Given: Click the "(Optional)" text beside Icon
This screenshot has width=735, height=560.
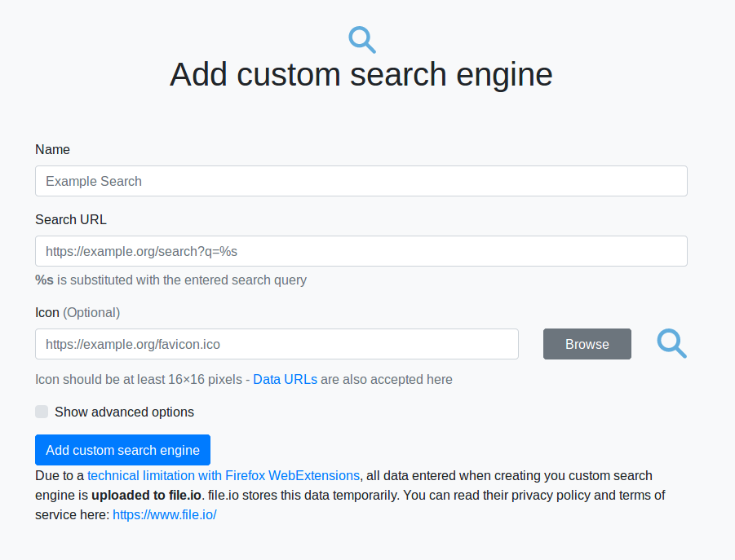Looking at the screenshot, I should pyautogui.click(x=91, y=312).
